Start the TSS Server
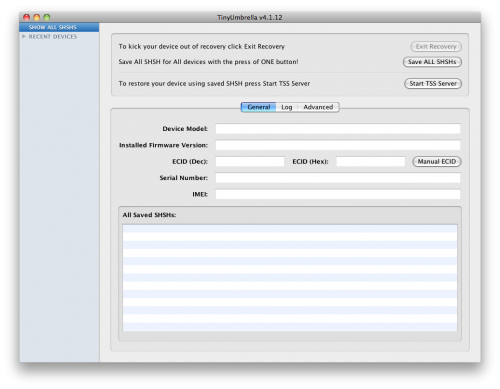Viewport: 500px width, 389px height. pos(433,84)
